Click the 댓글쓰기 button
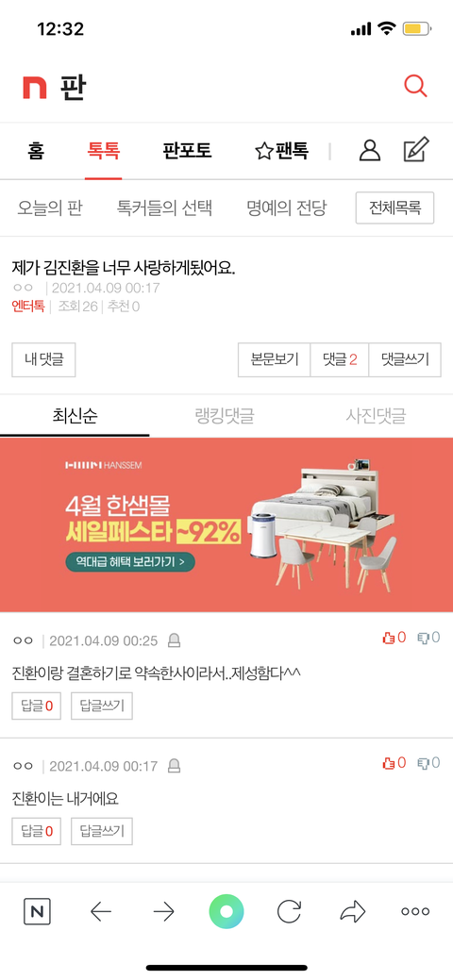 pyautogui.click(x=405, y=359)
